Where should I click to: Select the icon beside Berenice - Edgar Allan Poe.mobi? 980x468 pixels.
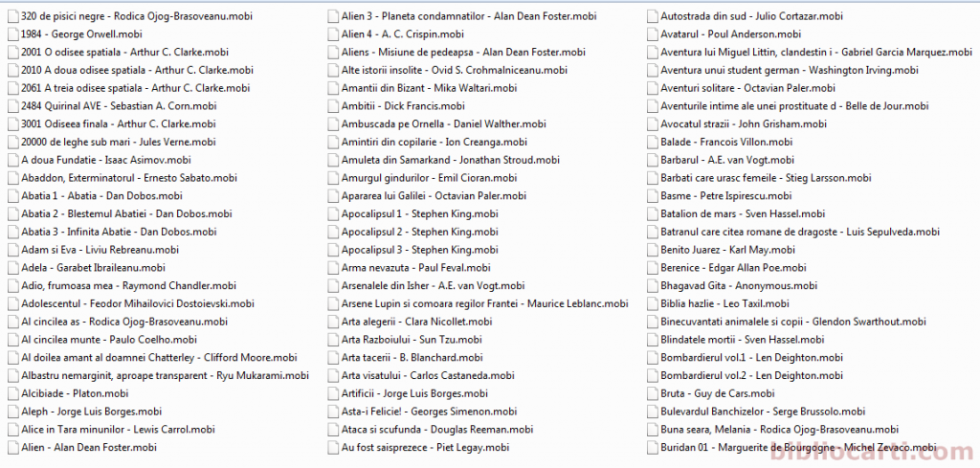pyautogui.click(x=652, y=268)
